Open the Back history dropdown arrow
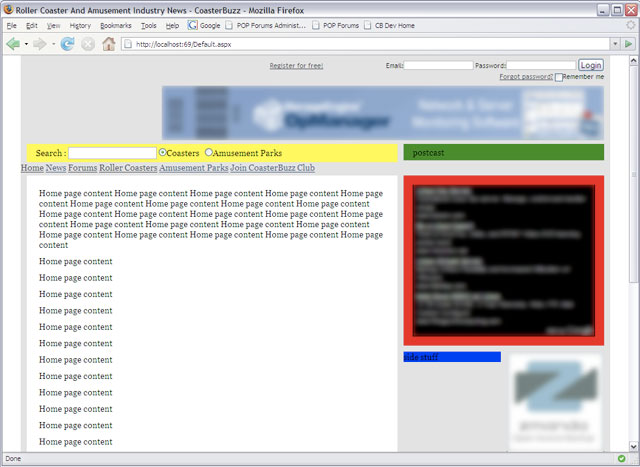The width and height of the screenshot is (640, 467). pos(26,44)
